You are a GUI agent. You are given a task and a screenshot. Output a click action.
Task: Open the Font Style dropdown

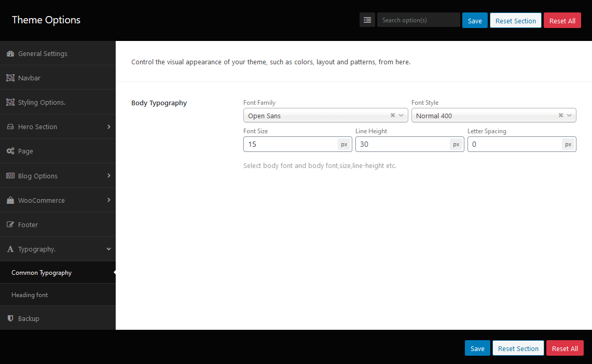point(569,116)
